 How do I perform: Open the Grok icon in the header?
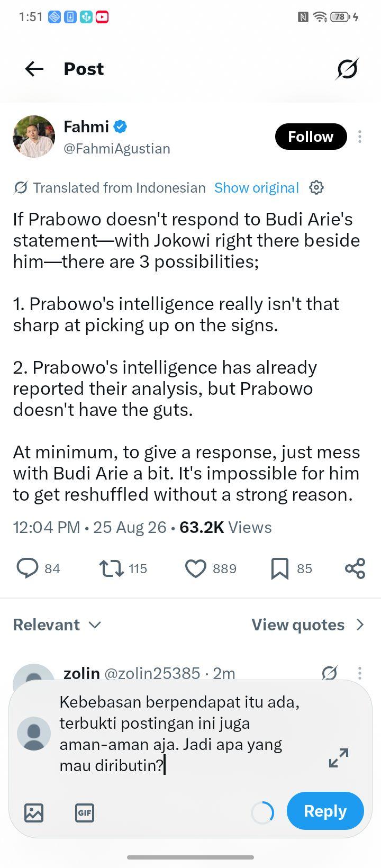(x=347, y=69)
